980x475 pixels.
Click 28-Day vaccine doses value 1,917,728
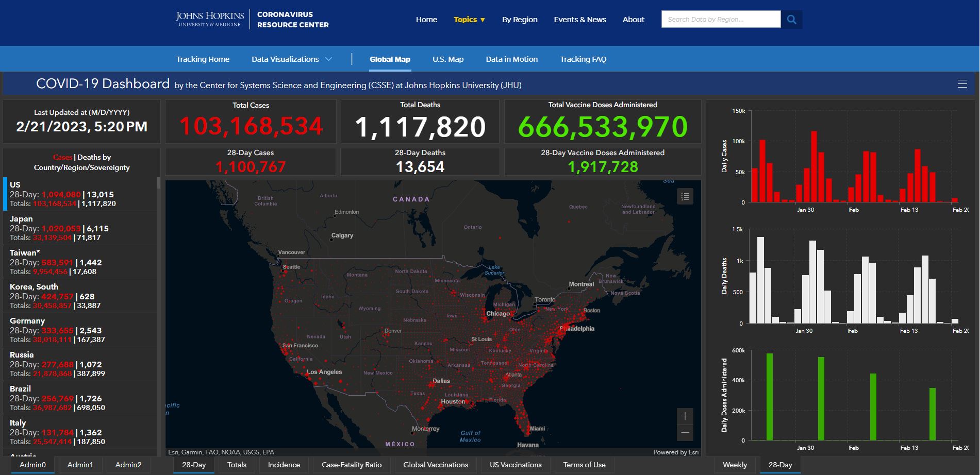click(x=603, y=167)
